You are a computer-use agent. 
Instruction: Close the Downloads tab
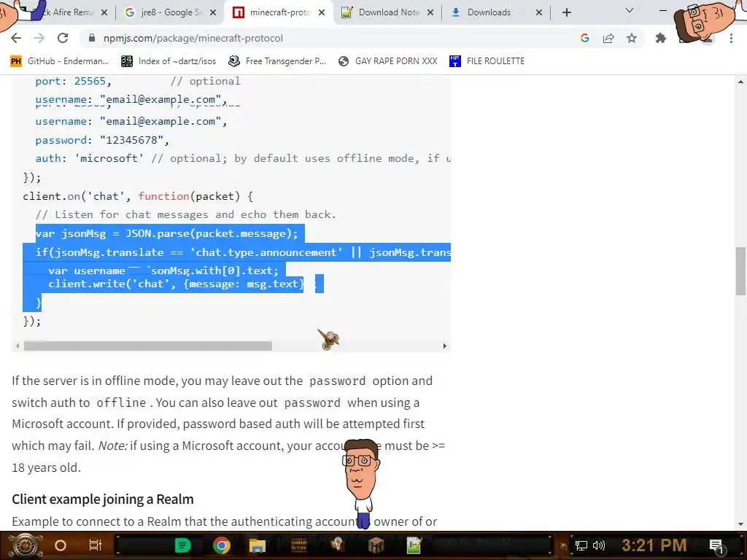pos(539,12)
